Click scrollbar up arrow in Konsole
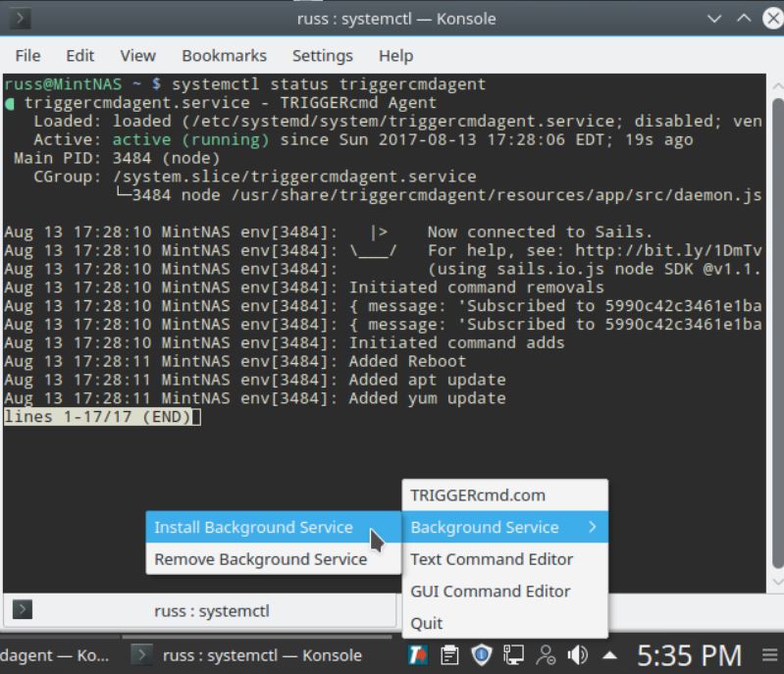Screen dimensions: 784x674 (777, 86)
